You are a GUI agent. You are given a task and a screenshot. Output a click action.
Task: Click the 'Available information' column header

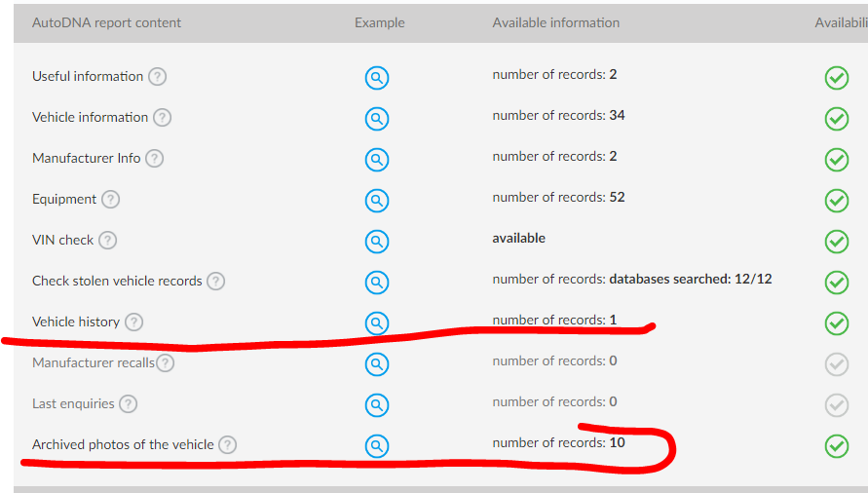[556, 22]
